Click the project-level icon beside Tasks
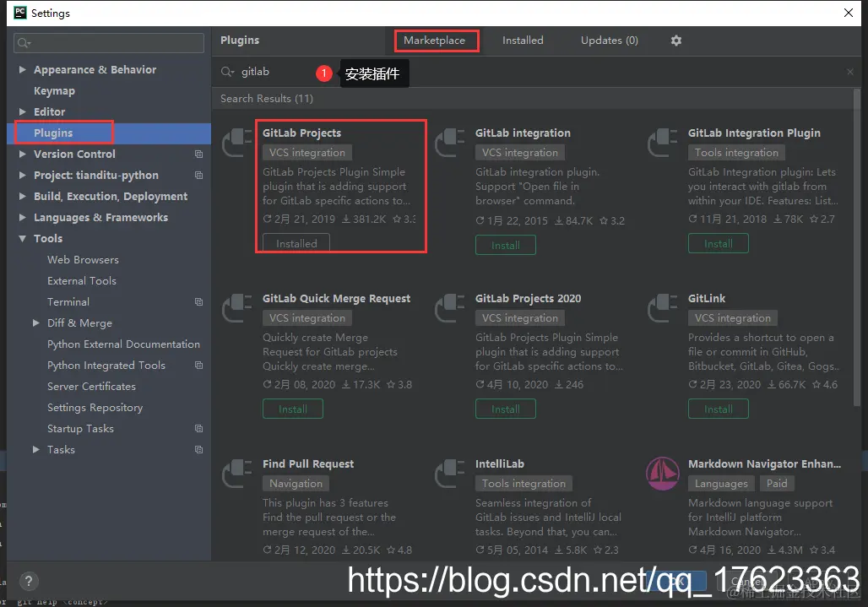 (198, 449)
